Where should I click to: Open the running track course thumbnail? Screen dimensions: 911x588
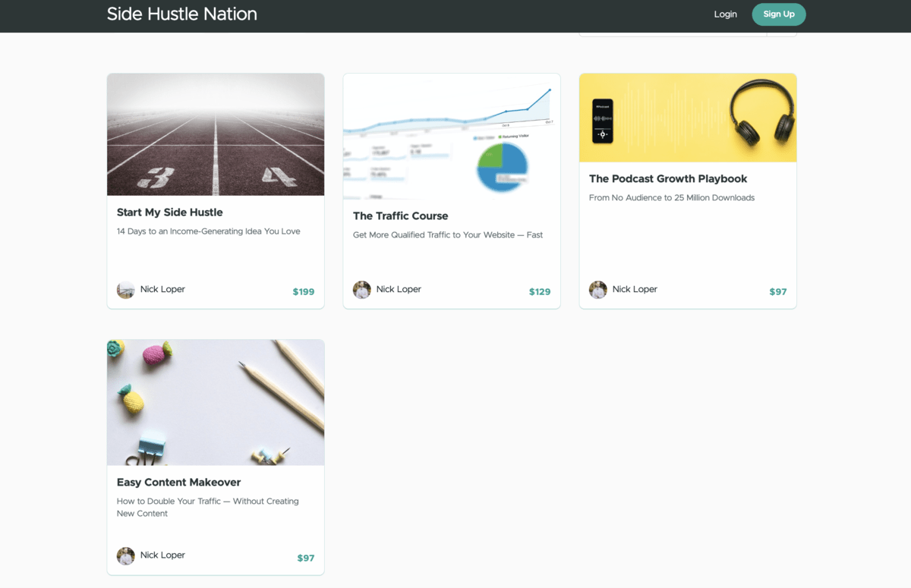216,134
